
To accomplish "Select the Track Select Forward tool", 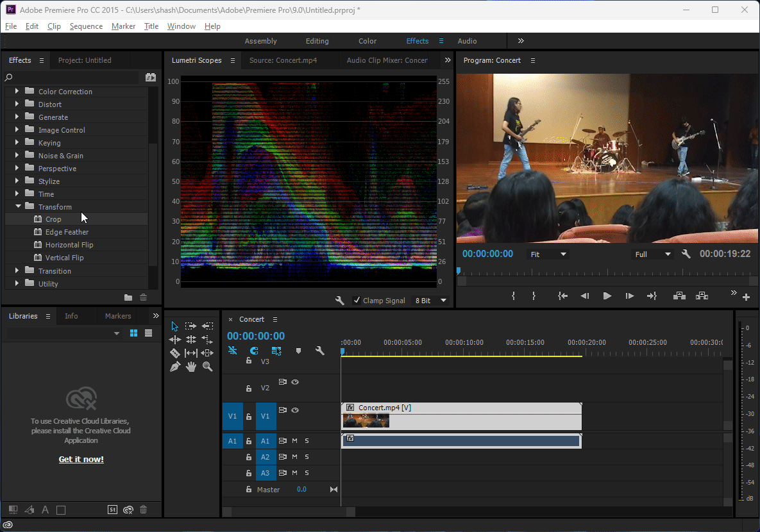I will (x=190, y=326).
